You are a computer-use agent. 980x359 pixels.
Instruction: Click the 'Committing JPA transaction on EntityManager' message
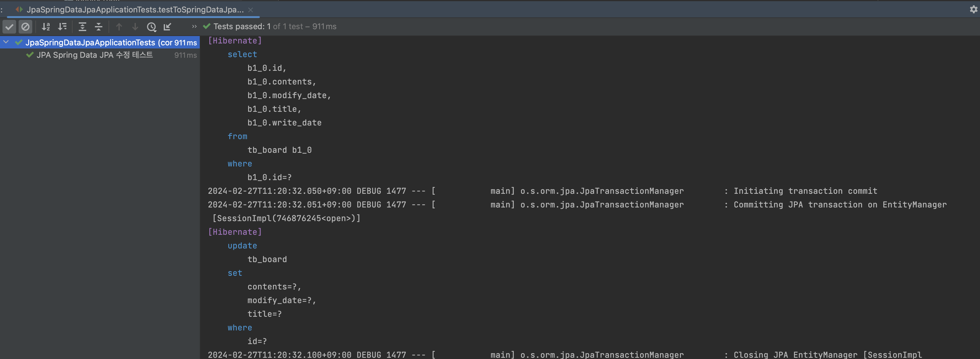[840, 205]
